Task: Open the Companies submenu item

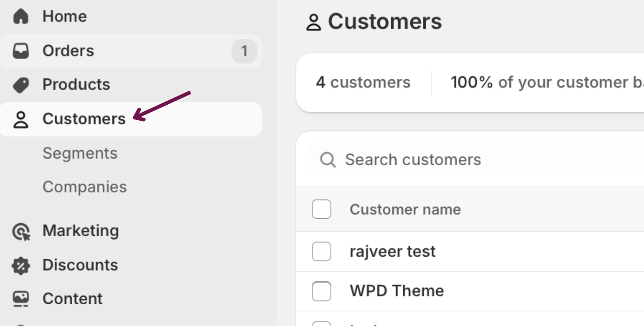Action: (85, 187)
